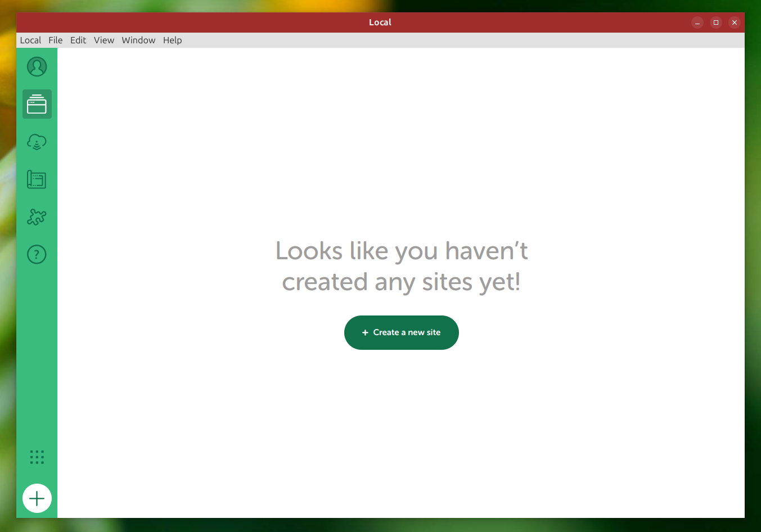Screen dimensions: 761x532
Task: Maximize the Local window
Action: [716, 22]
